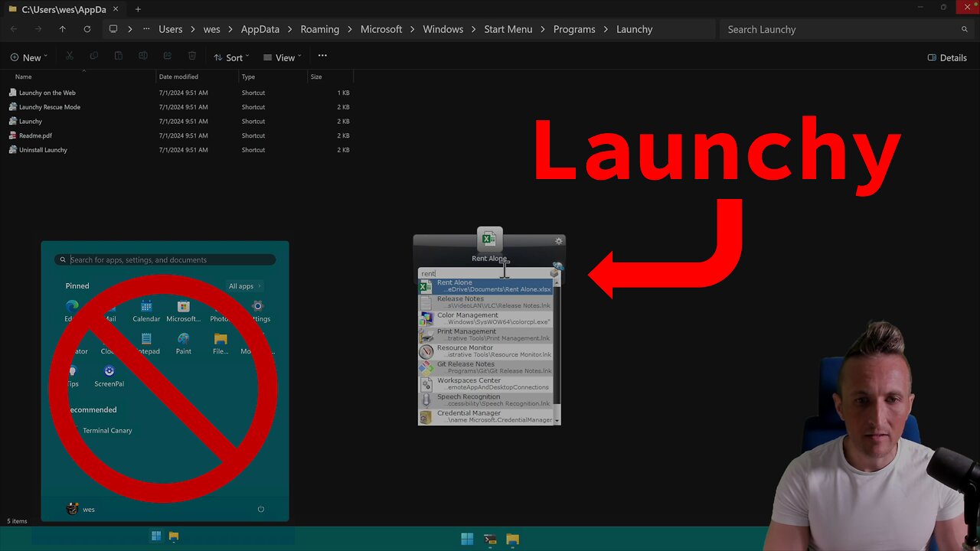Select the Rent Alone result in Launchy

486,286
